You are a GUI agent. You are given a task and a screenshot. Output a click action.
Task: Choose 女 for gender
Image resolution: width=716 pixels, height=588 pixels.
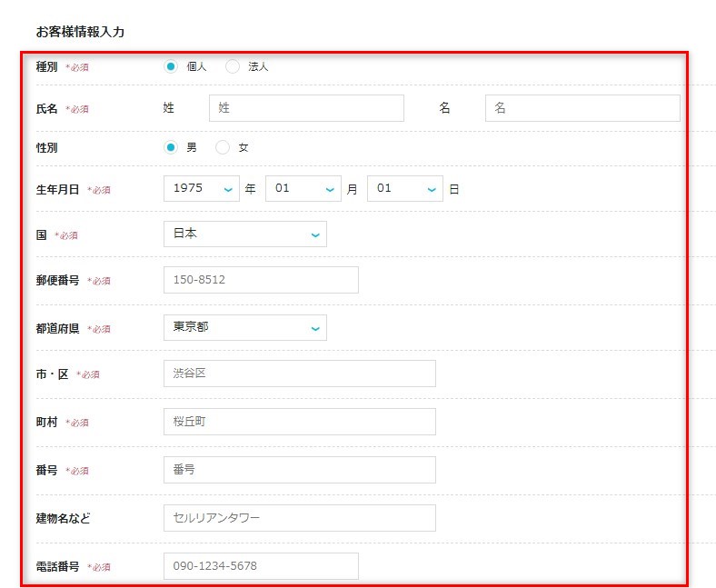click(x=223, y=147)
